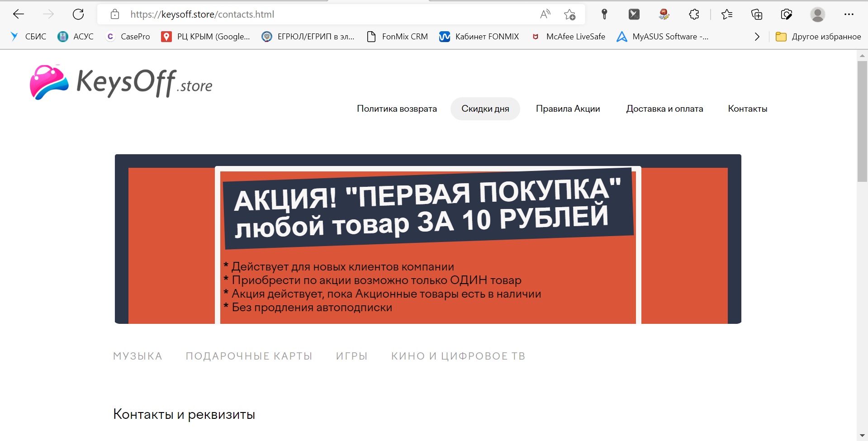Open the ЕГРЮЛ/ЕГРИП bookmark
Image resolution: width=868 pixels, height=441 pixels.
pos(308,37)
